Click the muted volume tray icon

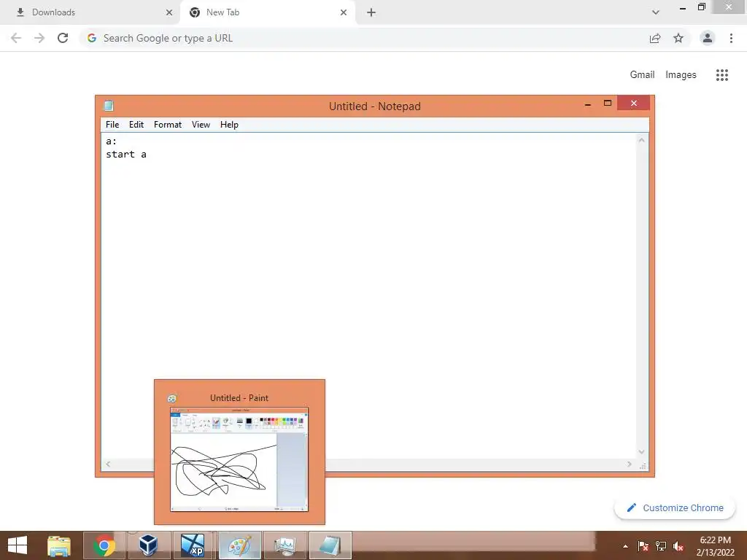(x=678, y=546)
